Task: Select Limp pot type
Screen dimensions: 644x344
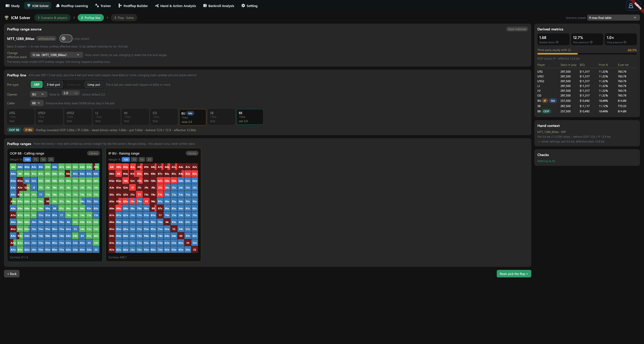Action: pyautogui.click(x=94, y=85)
